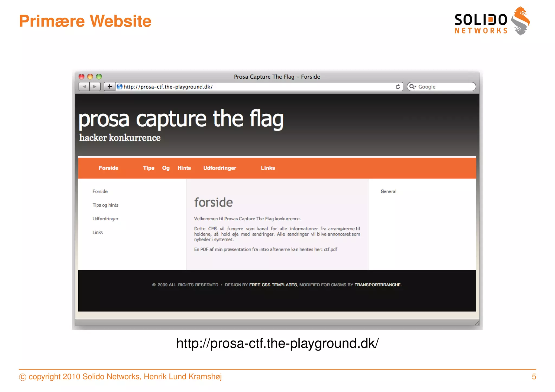Click the hacker konkurrence subtitle text
This screenshot has width=555, height=392.
click(x=120, y=138)
